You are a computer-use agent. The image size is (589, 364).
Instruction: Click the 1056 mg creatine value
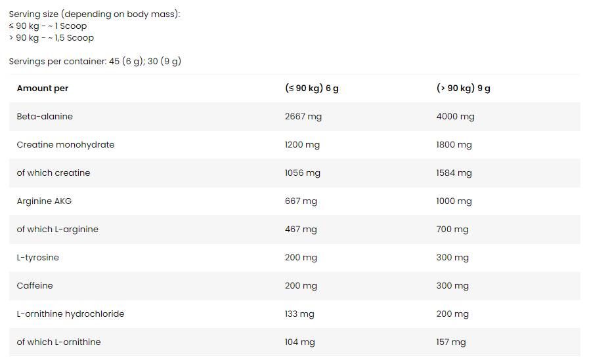click(303, 173)
